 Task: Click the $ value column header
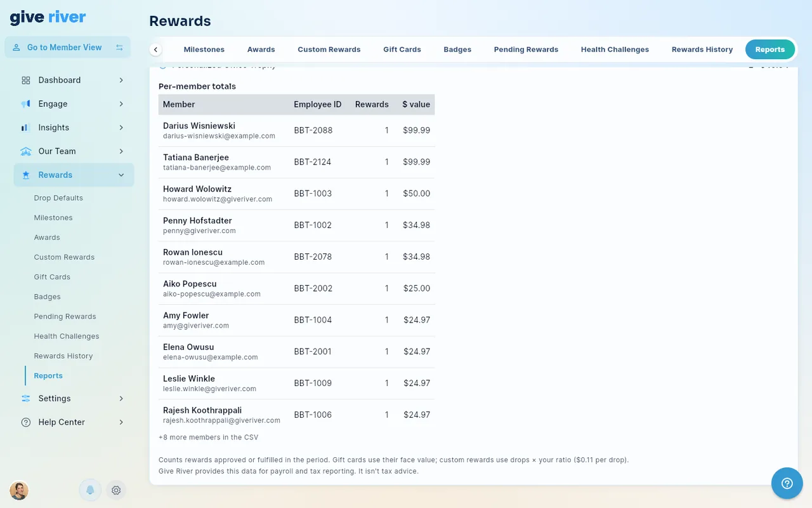pyautogui.click(x=416, y=105)
